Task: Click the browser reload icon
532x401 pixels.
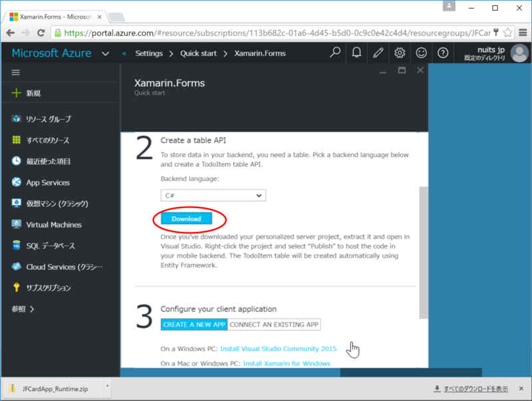Action: coord(41,33)
